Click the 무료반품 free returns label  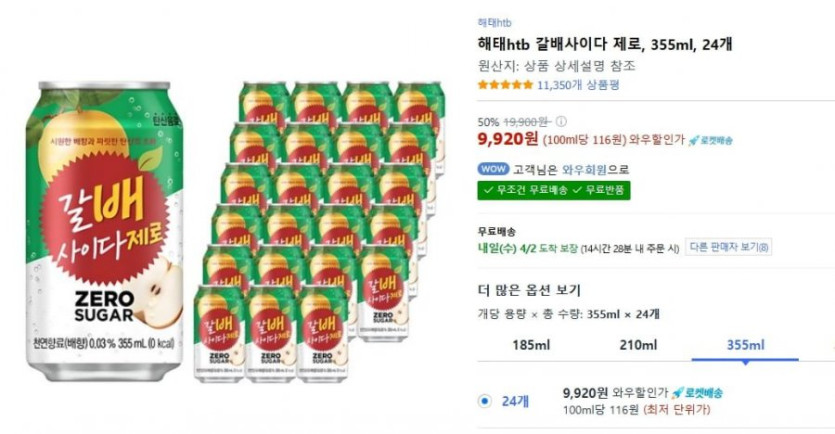[601, 189]
